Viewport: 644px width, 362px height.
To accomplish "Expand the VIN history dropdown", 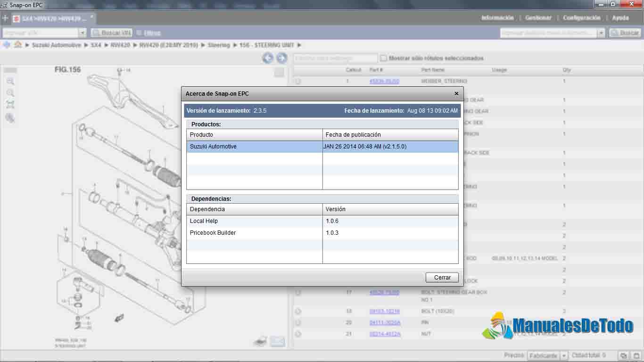I will point(83,33).
